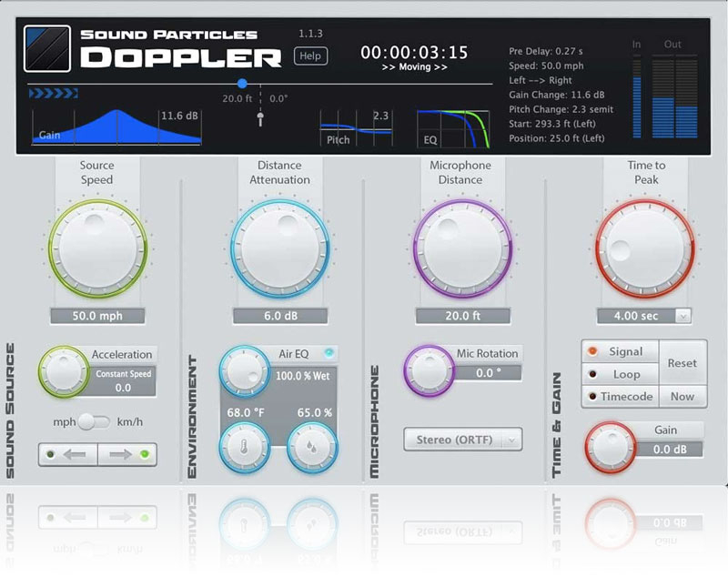Expand the Time to Peak units dropdown
This screenshot has height=577, width=728.
click(682, 316)
